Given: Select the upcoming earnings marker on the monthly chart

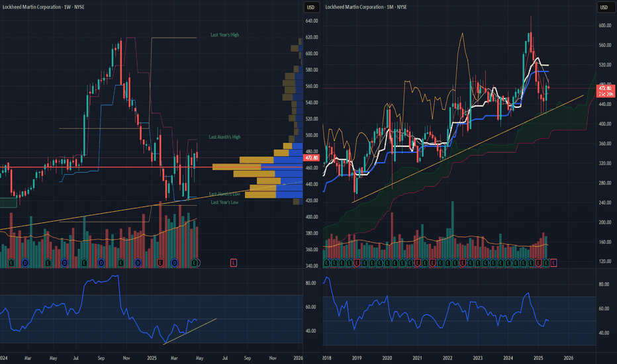Looking at the screenshot, I should point(553,263).
